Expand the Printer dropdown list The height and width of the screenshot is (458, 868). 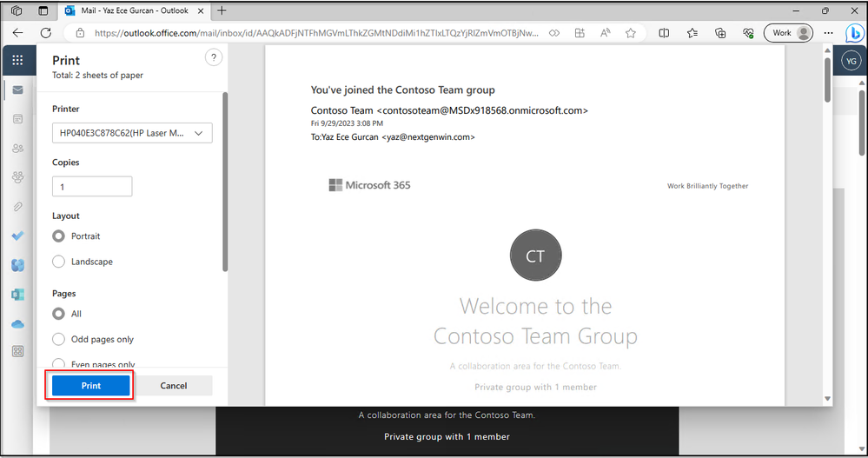pos(132,133)
